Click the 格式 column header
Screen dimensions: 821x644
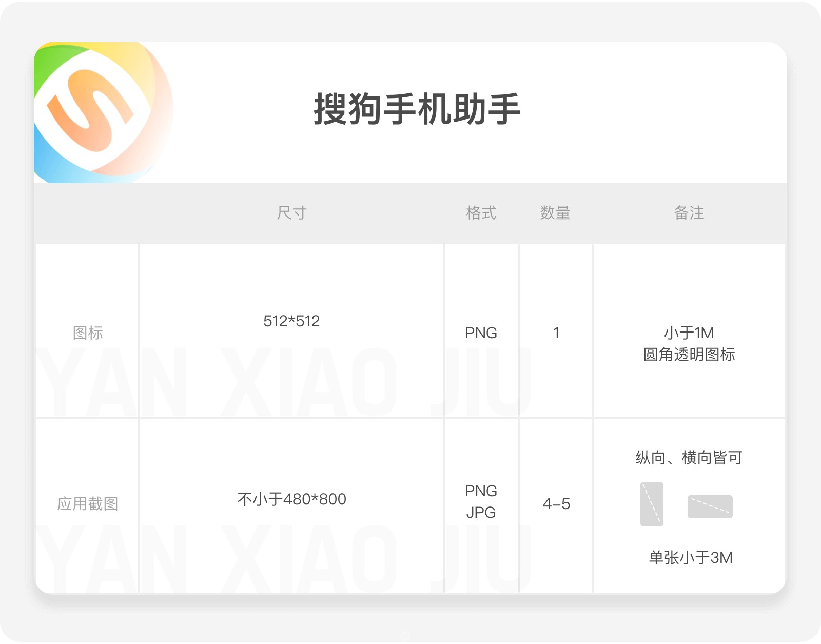[481, 212]
